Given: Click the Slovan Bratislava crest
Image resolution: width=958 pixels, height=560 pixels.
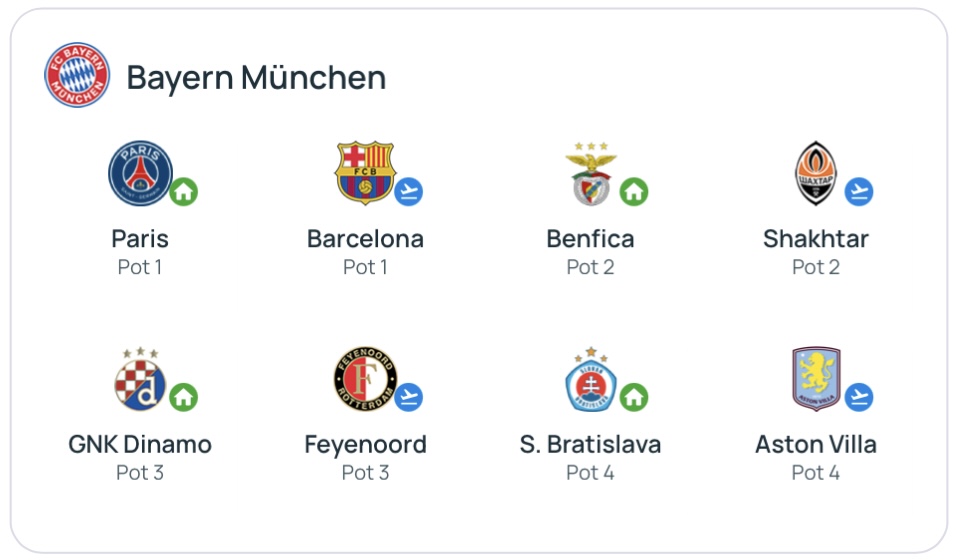Looking at the screenshot, I should 591,379.
